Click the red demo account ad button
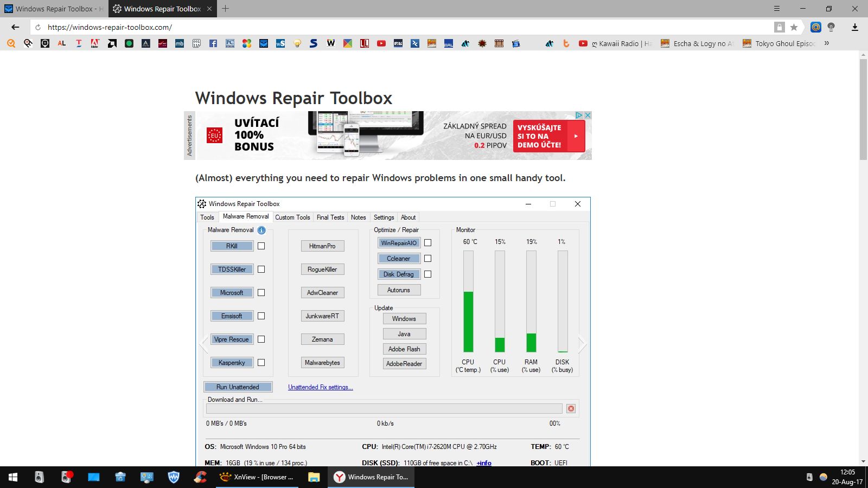 point(549,136)
